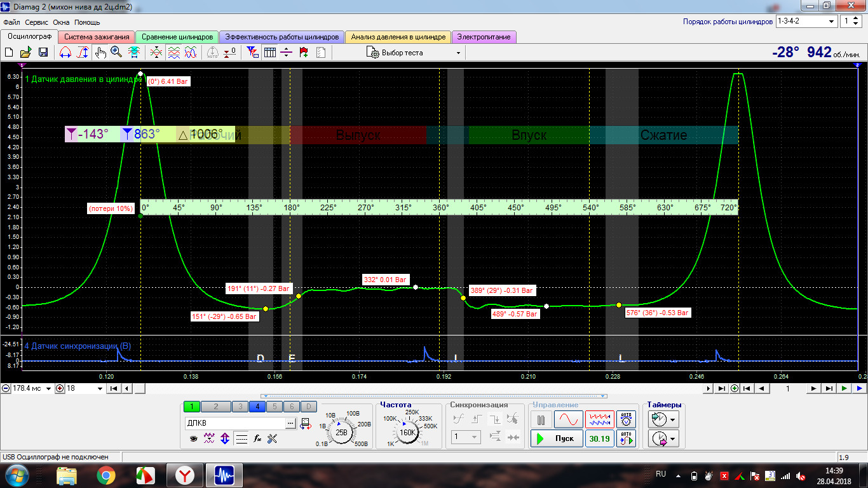This screenshot has height=488, width=868.
Task: Click the 30.19 counter button
Action: [x=600, y=438]
